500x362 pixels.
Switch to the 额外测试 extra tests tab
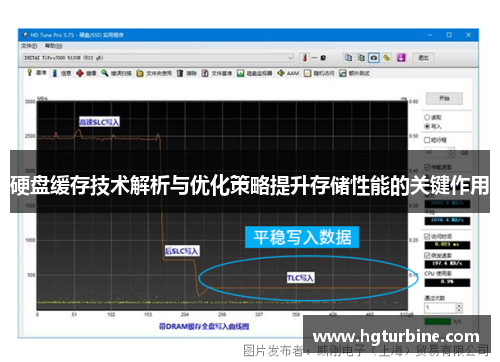point(354,73)
